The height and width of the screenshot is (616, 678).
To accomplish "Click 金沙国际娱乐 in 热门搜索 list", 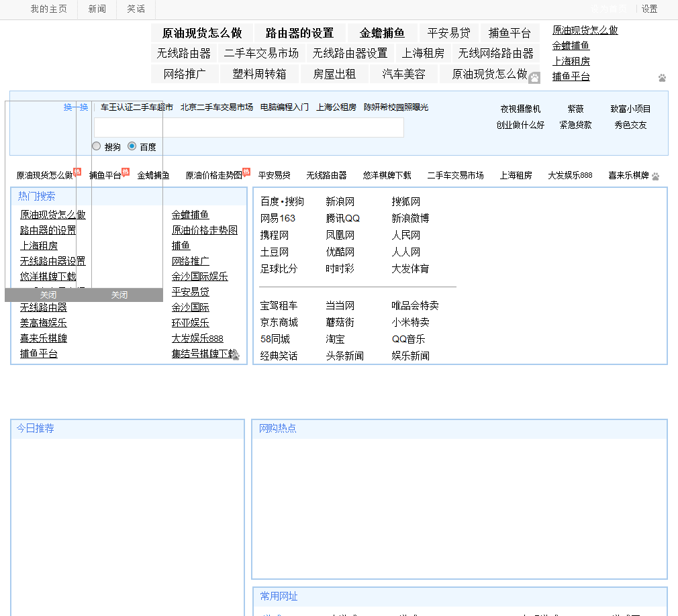I will click(x=200, y=276).
